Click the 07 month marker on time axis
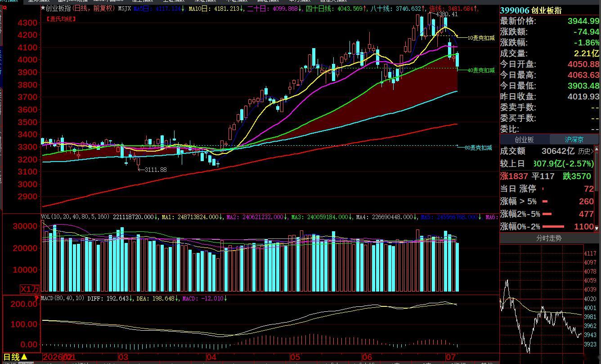 tap(452, 357)
